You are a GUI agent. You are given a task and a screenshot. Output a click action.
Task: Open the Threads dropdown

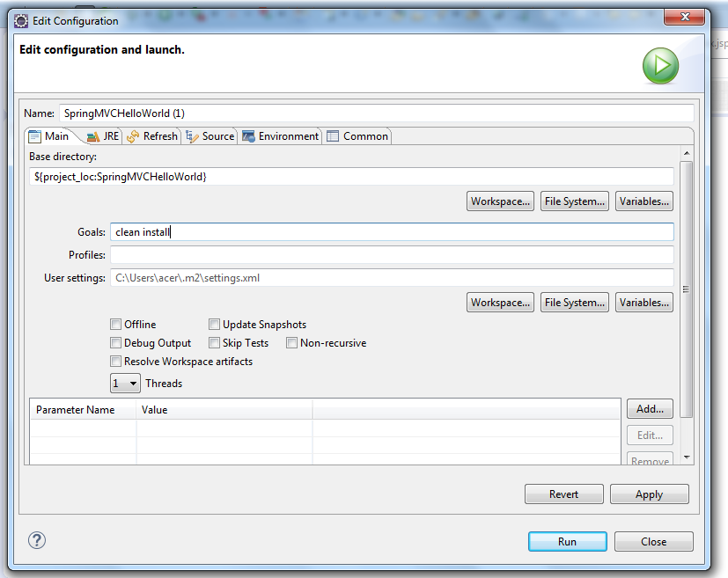click(132, 383)
